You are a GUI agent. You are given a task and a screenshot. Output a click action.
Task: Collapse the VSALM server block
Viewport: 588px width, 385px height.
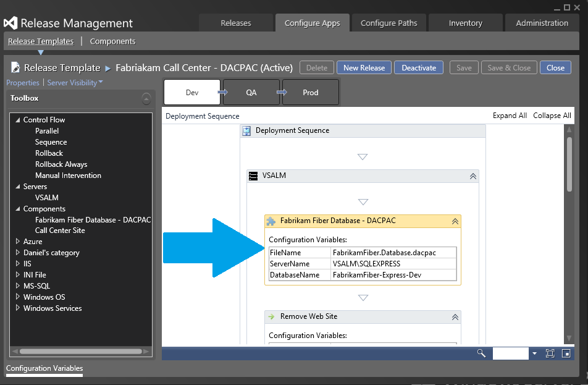473,176
